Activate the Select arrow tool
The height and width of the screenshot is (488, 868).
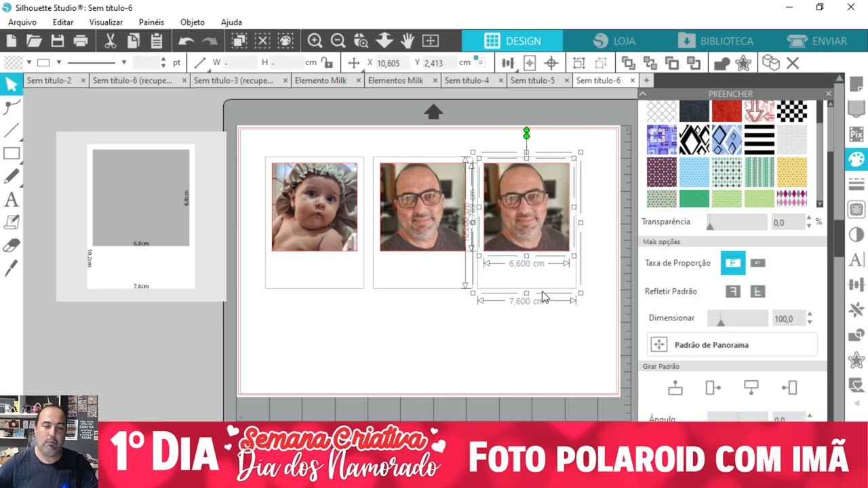point(11,84)
